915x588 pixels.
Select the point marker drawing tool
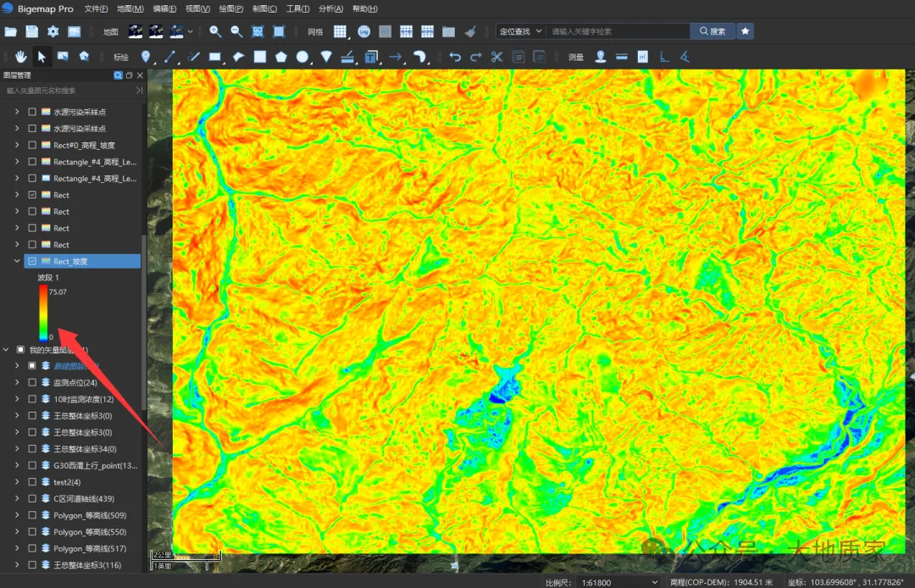(146, 57)
